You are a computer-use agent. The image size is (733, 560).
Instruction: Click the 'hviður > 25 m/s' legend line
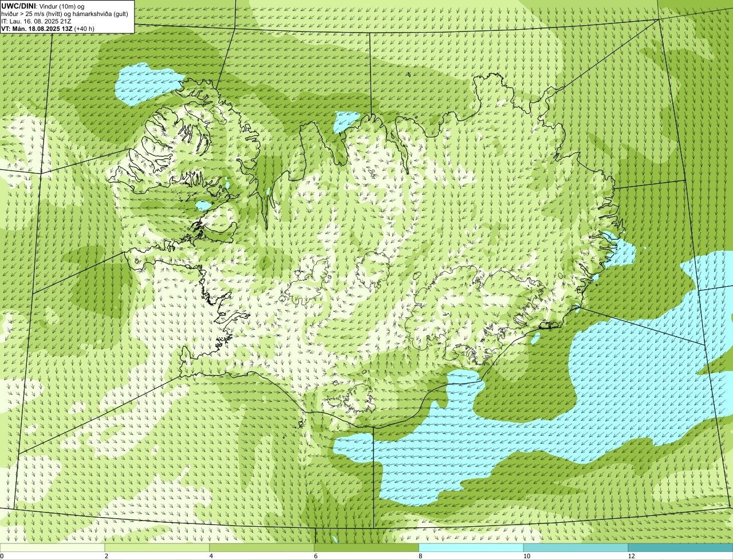65,13
